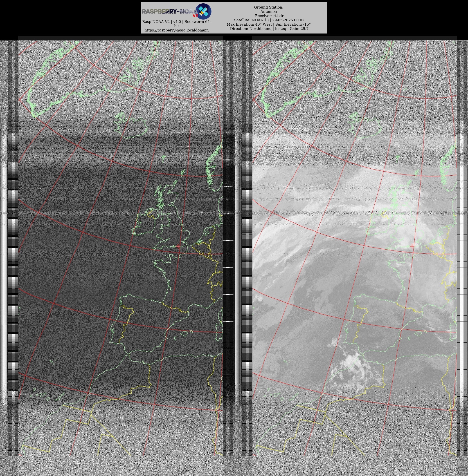Click the "Receiver: rtlsdr" line
Screen dimensions: 468x476
(269, 16)
